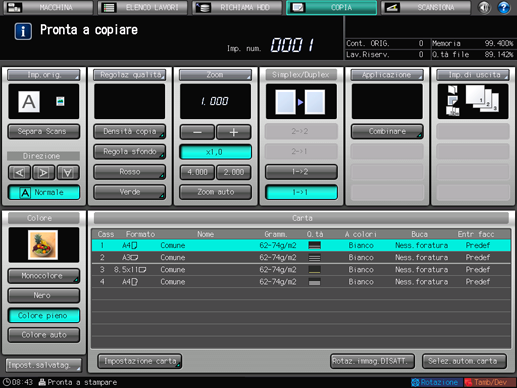Open help with the question mark icon
Viewport: 517px width, 388px height.
point(504,7)
